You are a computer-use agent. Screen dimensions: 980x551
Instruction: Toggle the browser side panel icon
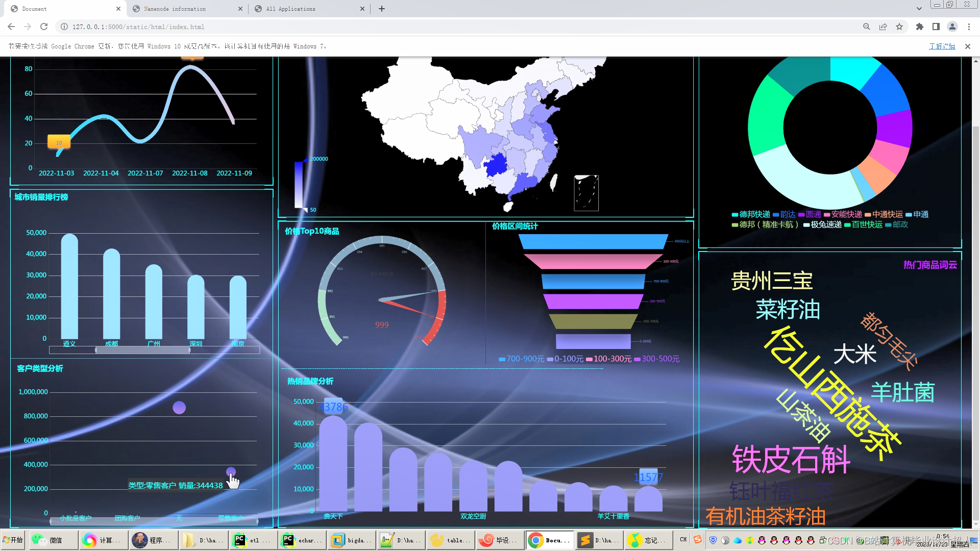tap(936, 27)
